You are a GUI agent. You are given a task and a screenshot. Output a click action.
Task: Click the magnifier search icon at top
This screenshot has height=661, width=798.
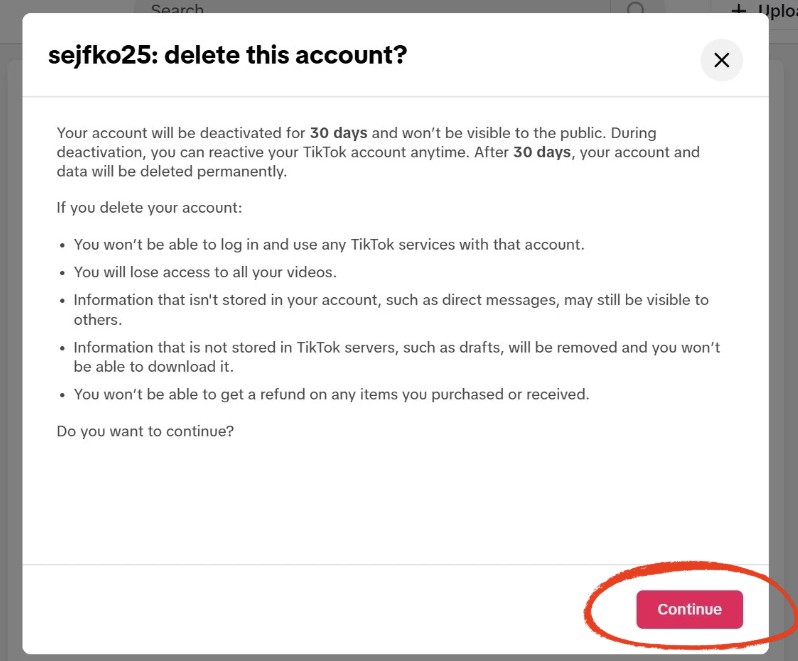pyautogui.click(x=636, y=7)
